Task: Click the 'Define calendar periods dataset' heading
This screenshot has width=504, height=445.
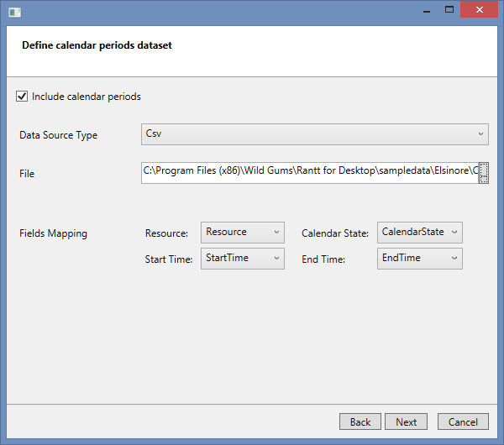Action: point(97,45)
